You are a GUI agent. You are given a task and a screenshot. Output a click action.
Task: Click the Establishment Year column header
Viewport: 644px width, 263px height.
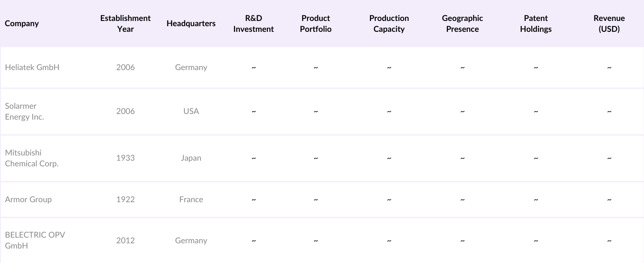(x=125, y=23)
